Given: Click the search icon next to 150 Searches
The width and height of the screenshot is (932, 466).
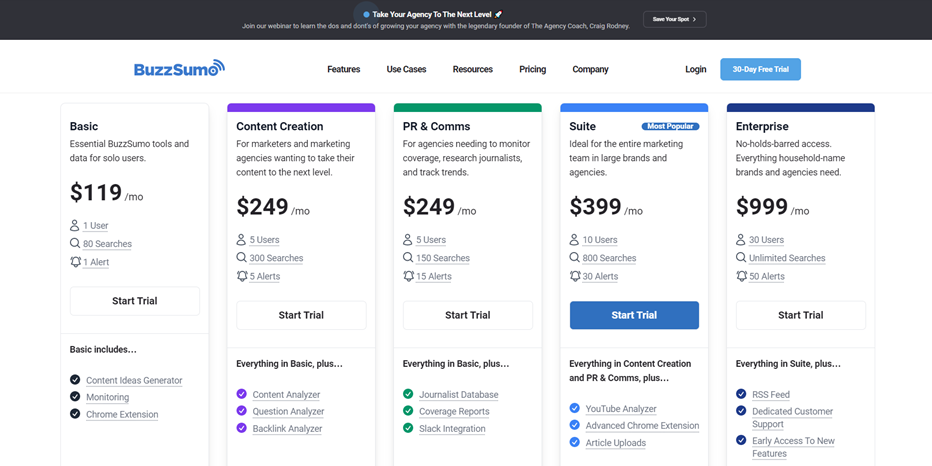Looking at the screenshot, I should 408,257.
